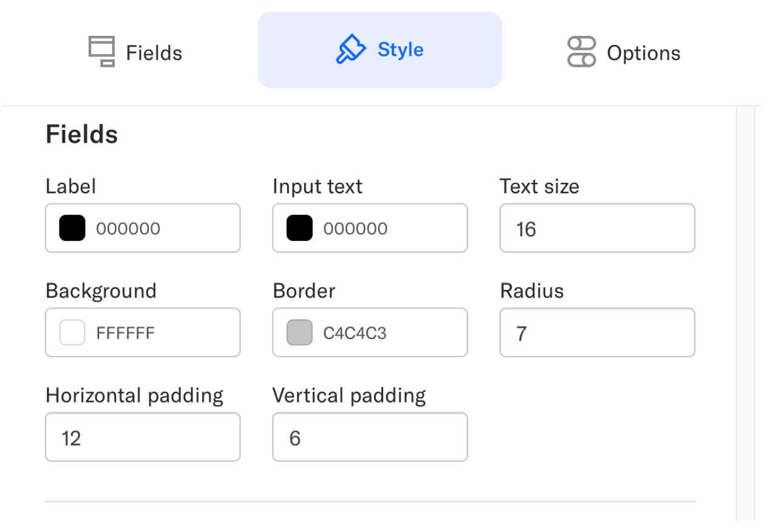
Task: Click the Options toggles icon
Action: [x=582, y=52]
